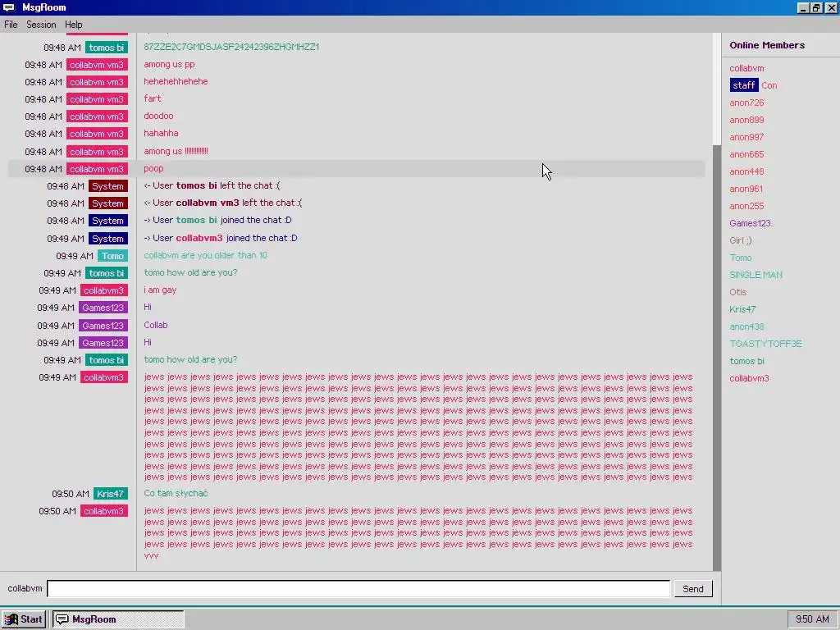Select Kris47 in Online Members list
Screen dimensions: 840x630
742,309
